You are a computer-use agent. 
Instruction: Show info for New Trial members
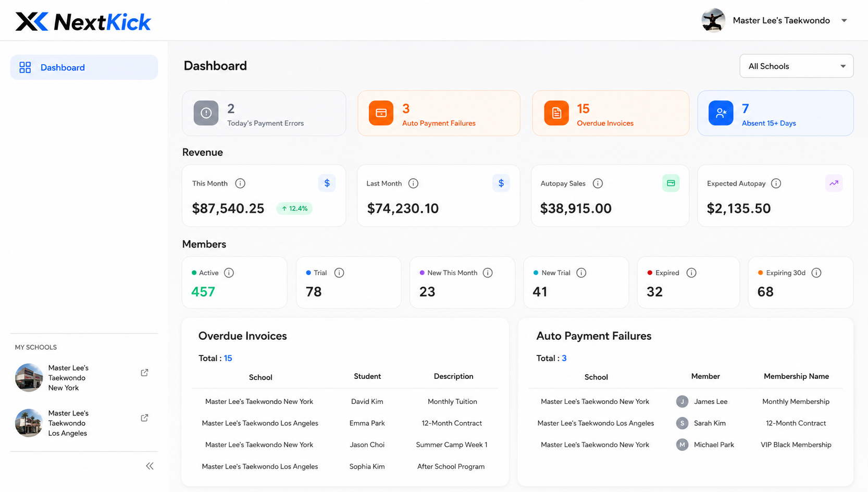pyautogui.click(x=581, y=273)
